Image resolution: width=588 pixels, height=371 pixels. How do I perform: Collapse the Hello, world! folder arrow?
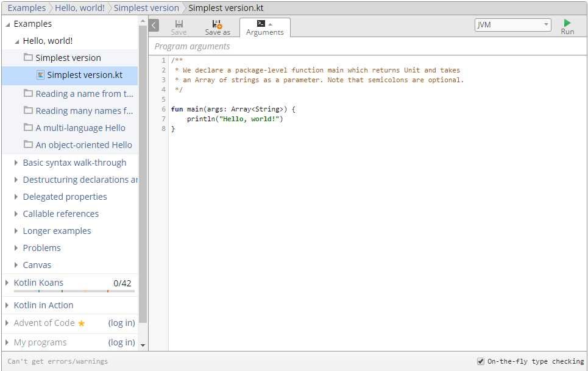17,41
